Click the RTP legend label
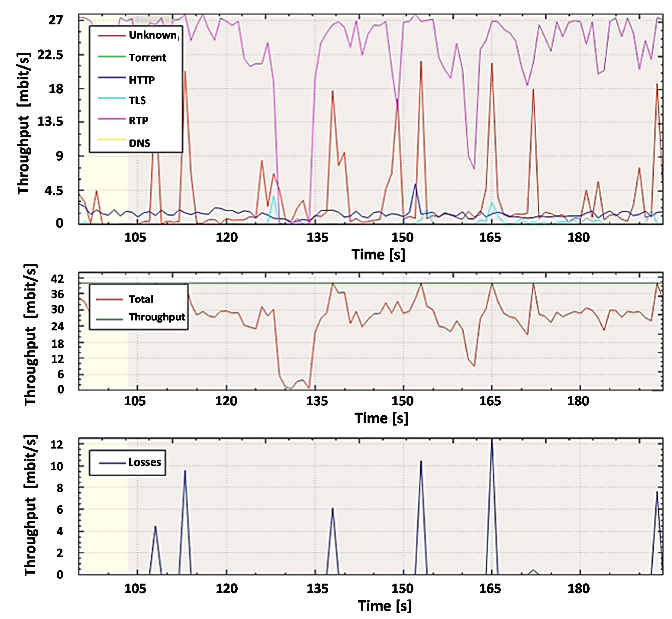Screen dimensions: 672x619 coord(138,121)
